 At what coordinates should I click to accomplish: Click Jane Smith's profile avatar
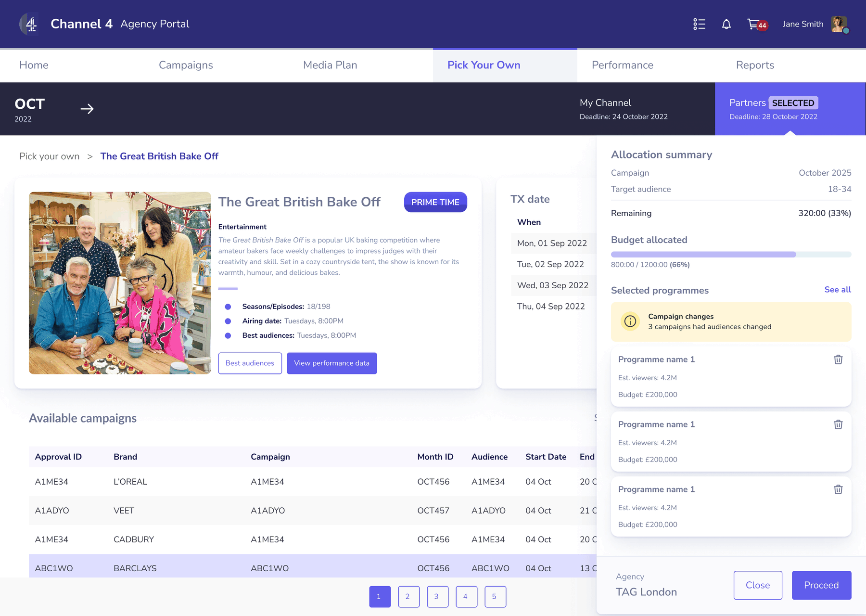840,24
